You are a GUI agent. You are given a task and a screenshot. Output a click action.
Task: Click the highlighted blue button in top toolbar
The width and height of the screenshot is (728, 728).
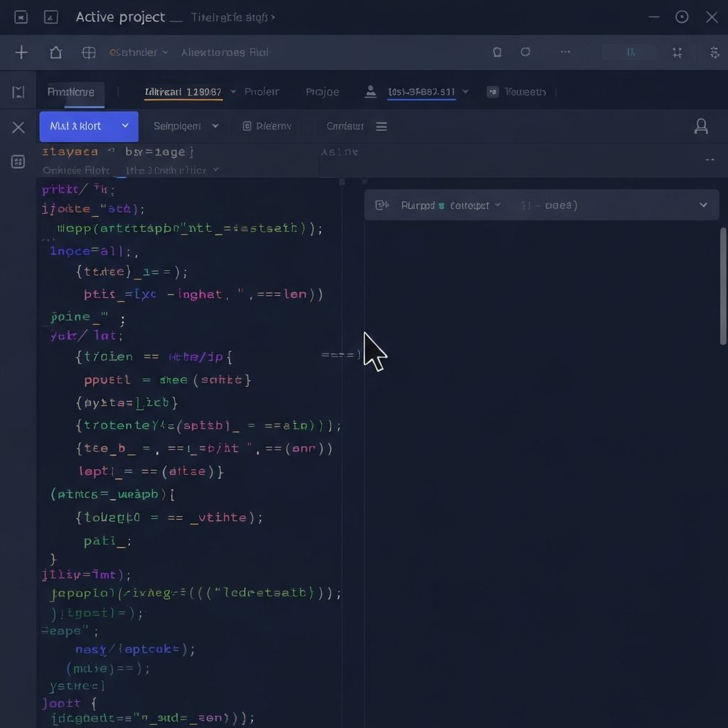[x=630, y=53]
